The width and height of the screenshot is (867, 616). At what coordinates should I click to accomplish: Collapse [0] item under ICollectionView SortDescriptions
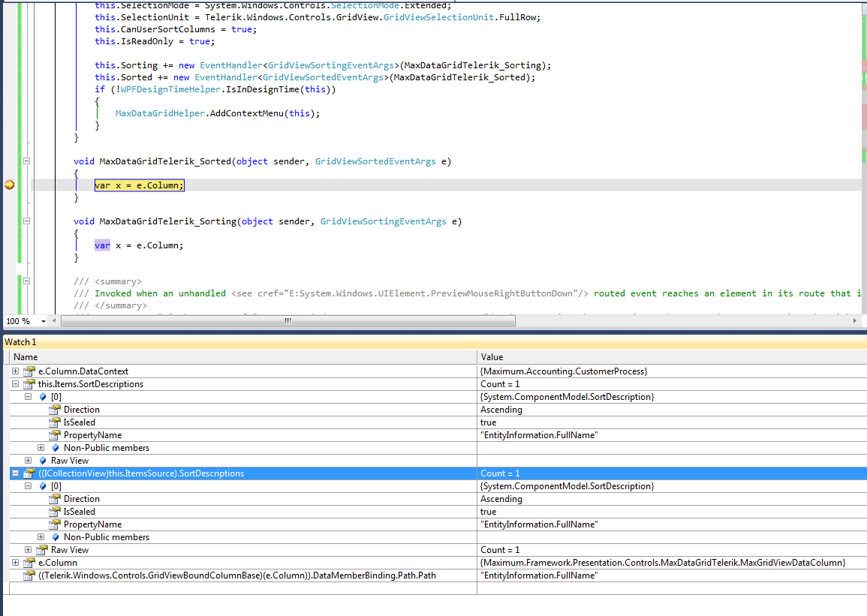[29, 486]
